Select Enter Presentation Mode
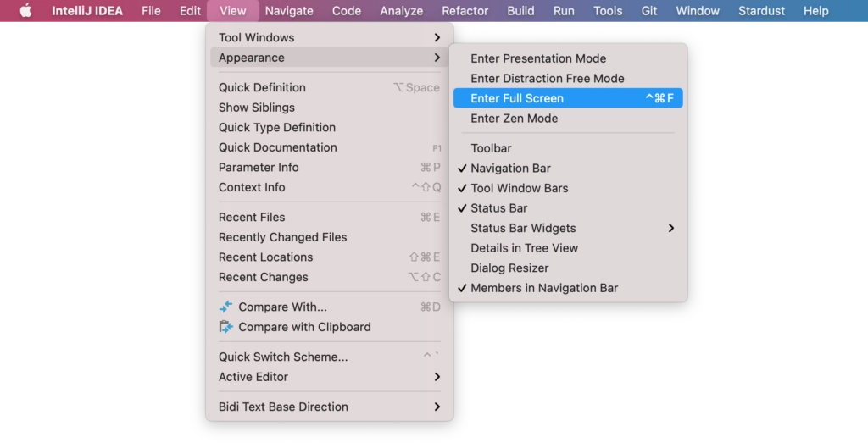868x448 pixels. click(568, 58)
